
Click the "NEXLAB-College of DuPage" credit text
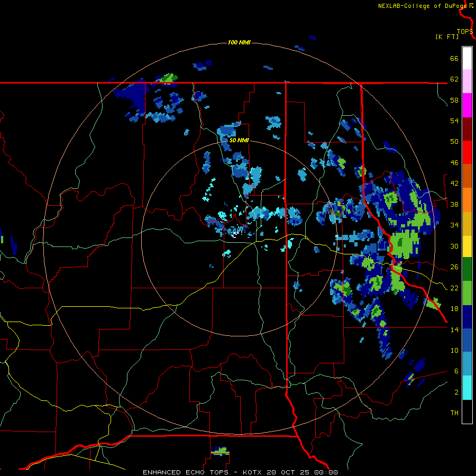pos(423,6)
